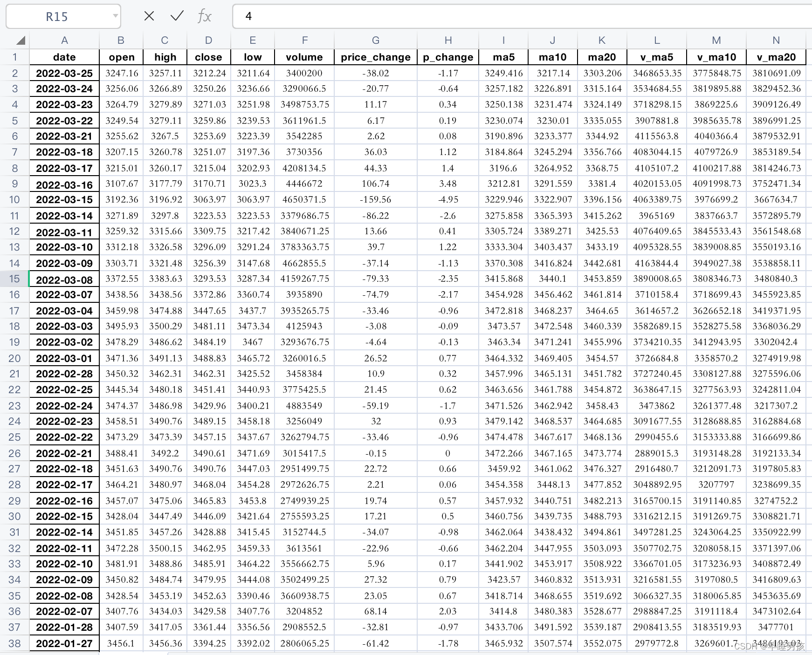Click v_ma20 value 3477701
This screenshot has height=655, width=812.
776,627
